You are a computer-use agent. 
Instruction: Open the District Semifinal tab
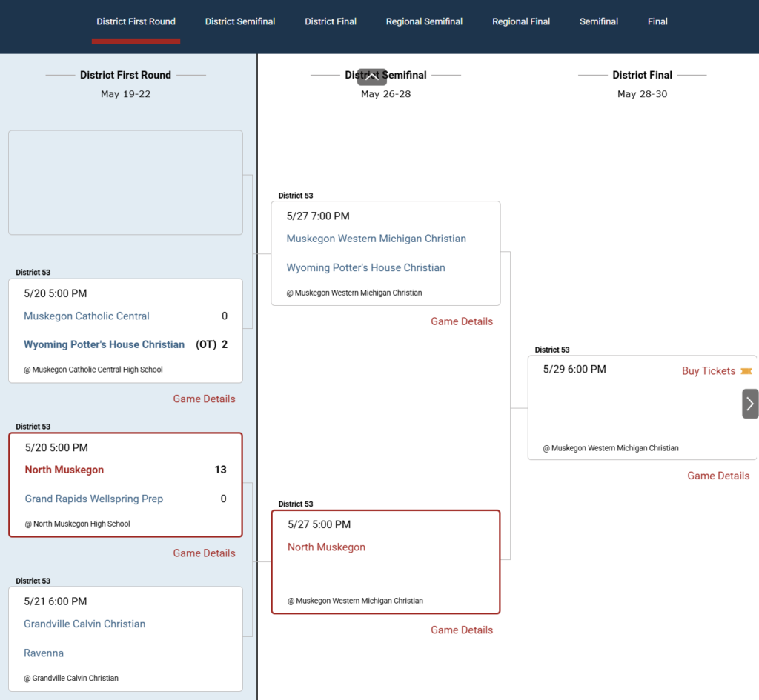point(239,21)
